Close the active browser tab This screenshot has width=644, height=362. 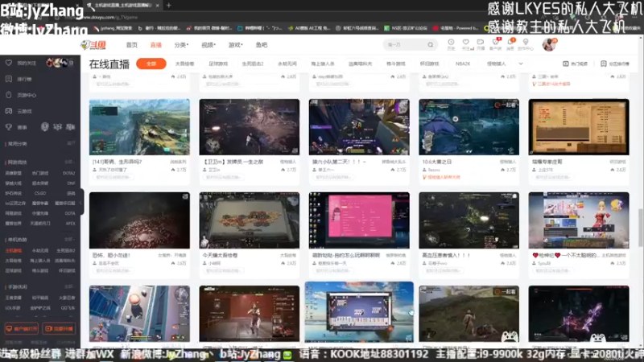(x=157, y=6)
